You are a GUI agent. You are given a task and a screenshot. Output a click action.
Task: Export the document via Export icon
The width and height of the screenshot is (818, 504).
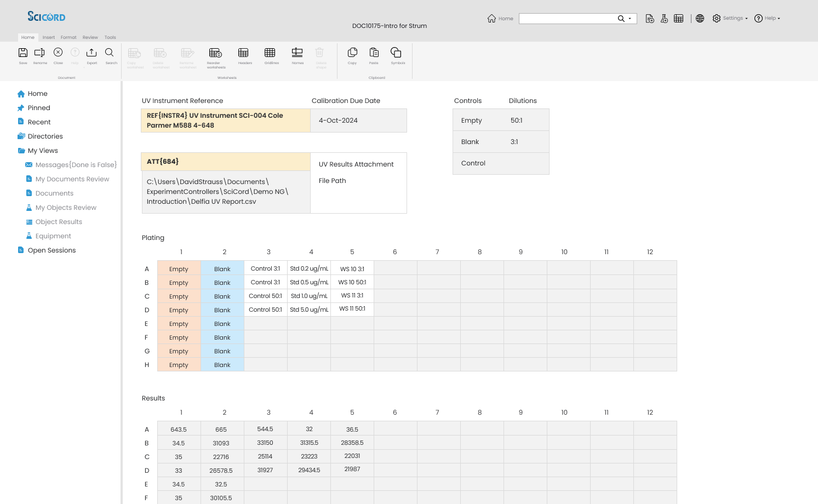91,53
